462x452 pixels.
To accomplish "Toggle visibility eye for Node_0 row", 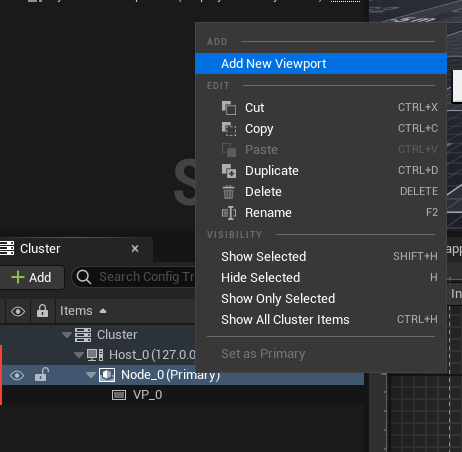I will pos(17,375).
